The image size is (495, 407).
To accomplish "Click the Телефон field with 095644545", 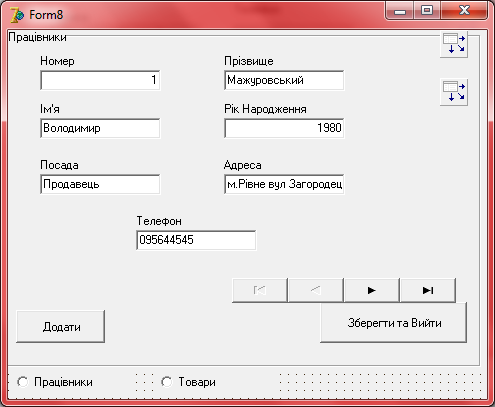I will pyautogui.click(x=196, y=240).
